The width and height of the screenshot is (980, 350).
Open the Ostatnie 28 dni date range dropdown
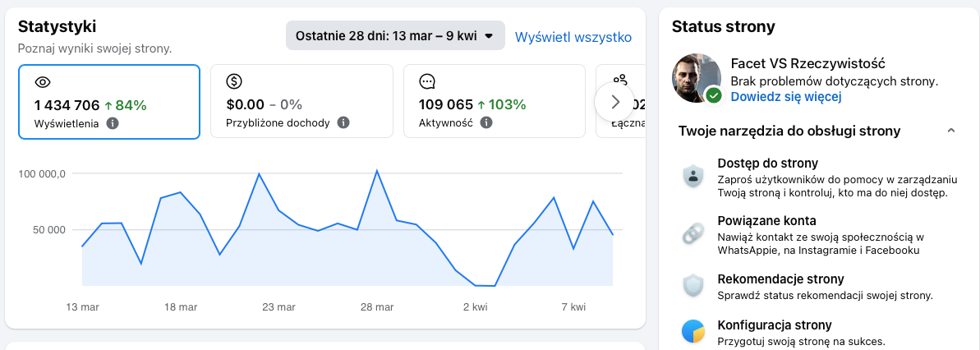(394, 36)
